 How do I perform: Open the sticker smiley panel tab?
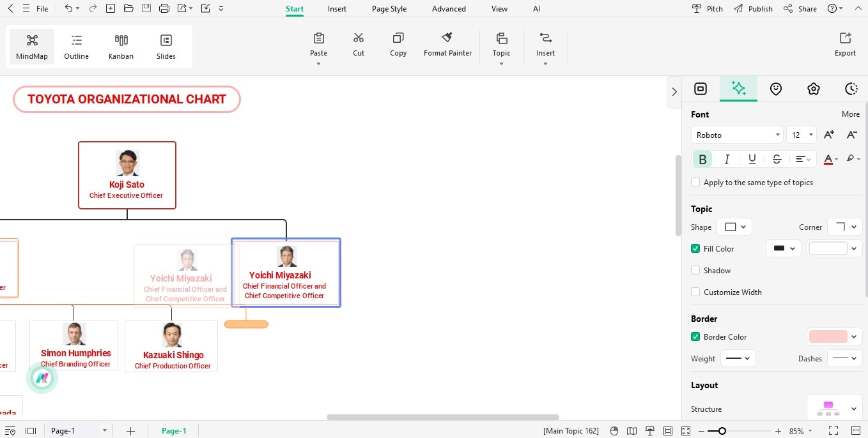[x=776, y=89]
